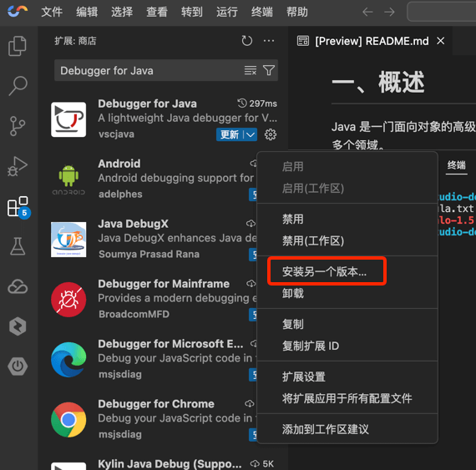Open the Java DebugX extension title
This screenshot has height=470, width=476.
(x=133, y=224)
